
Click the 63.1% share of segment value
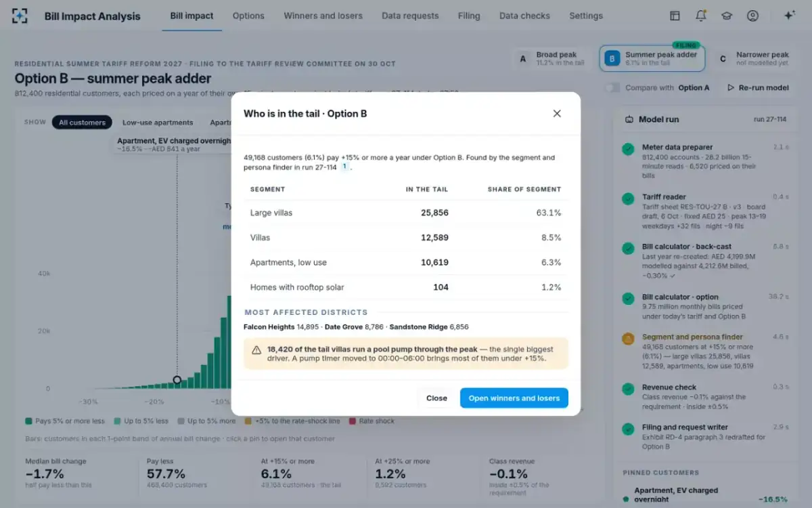coord(549,213)
